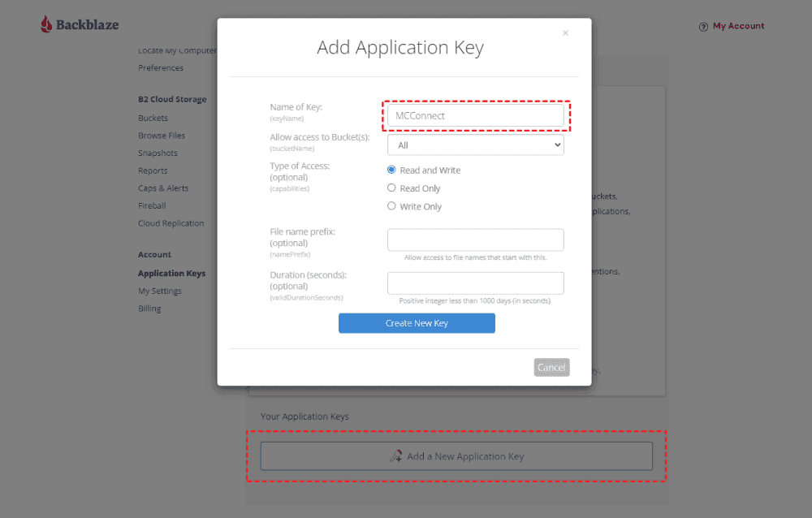Click the My Account link
Viewport: 812px width, 518px height.
tap(738, 26)
